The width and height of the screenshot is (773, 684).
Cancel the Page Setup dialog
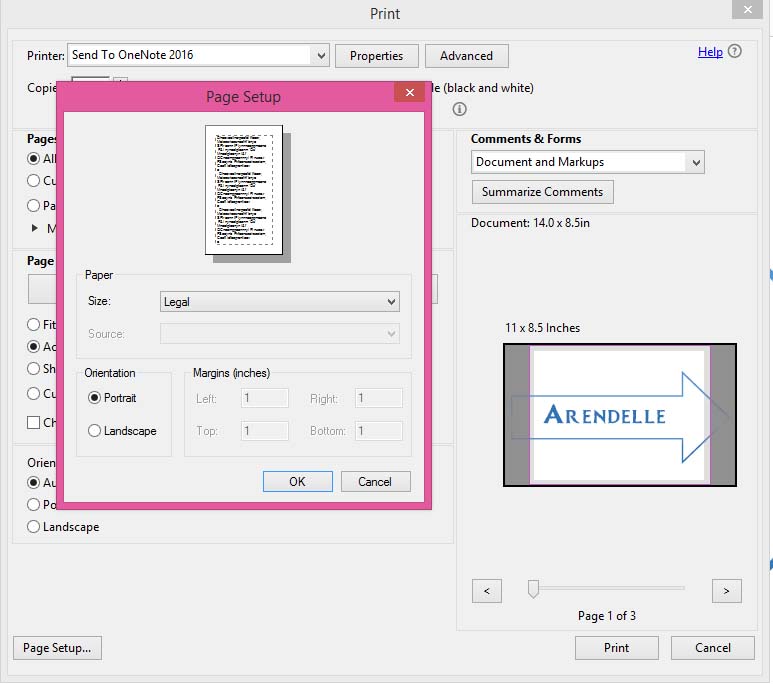pyautogui.click(x=375, y=482)
